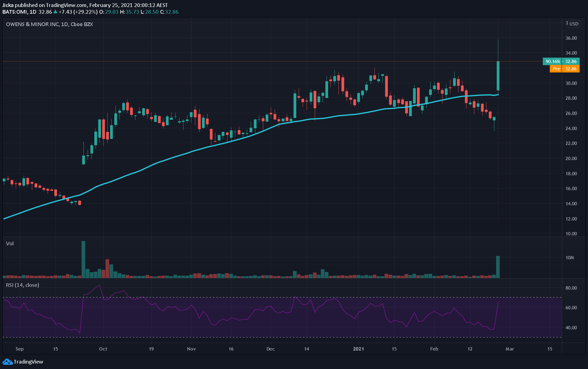Click the Feb date label on time axis
This screenshot has height=369, width=588.
(x=434, y=349)
